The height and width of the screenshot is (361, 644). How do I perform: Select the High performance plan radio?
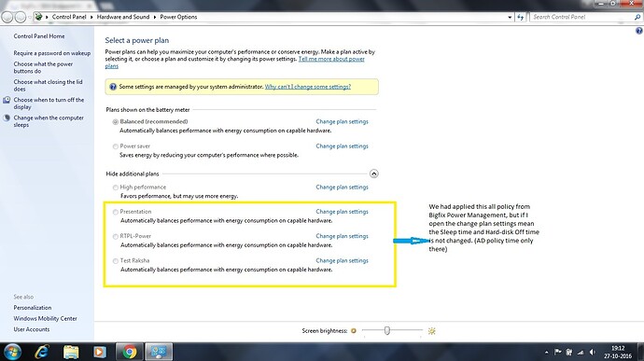(116, 187)
